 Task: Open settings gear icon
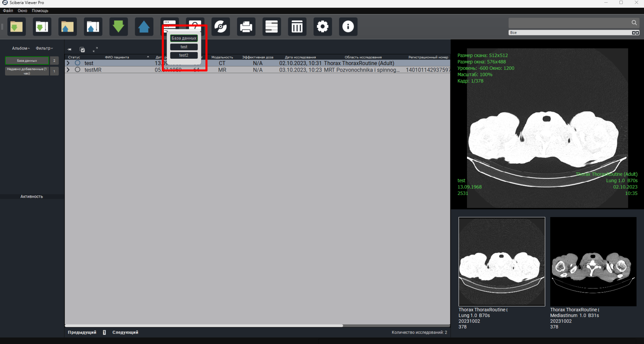tap(323, 27)
